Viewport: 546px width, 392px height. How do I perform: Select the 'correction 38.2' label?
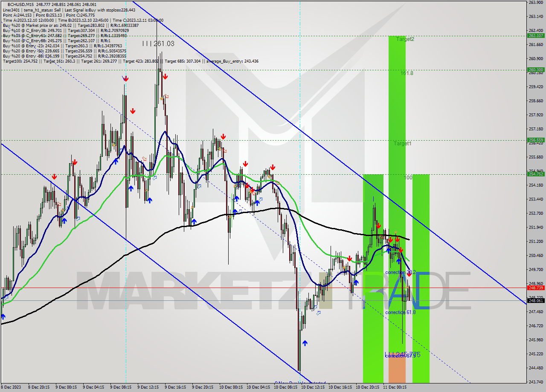[x=400, y=272]
